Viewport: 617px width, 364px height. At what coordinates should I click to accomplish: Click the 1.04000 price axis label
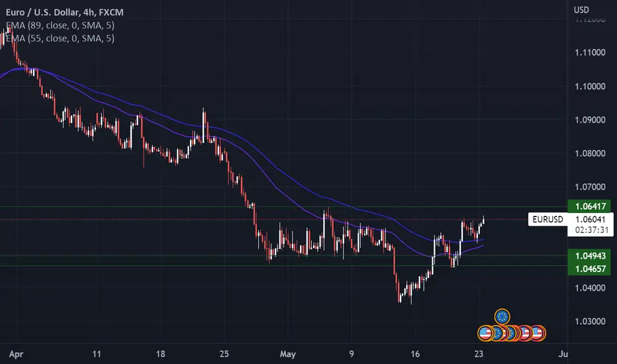point(590,288)
